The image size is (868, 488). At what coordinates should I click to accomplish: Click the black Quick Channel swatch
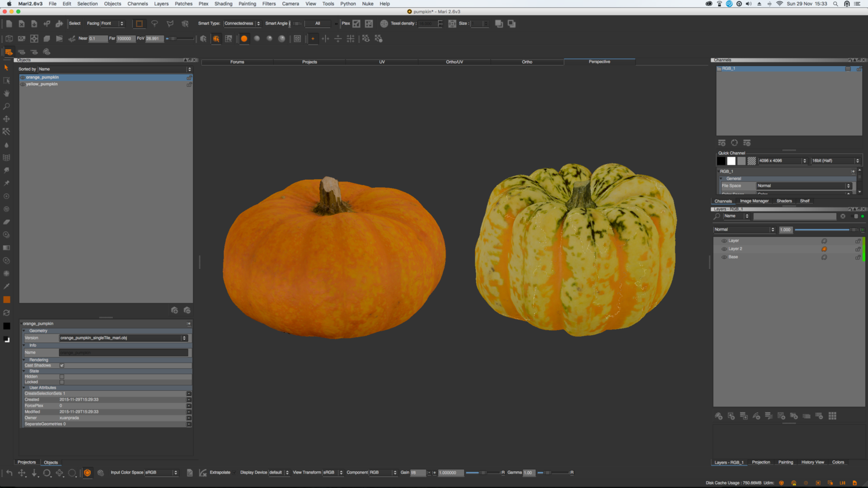pyautogui.click(x=721, y=161)
